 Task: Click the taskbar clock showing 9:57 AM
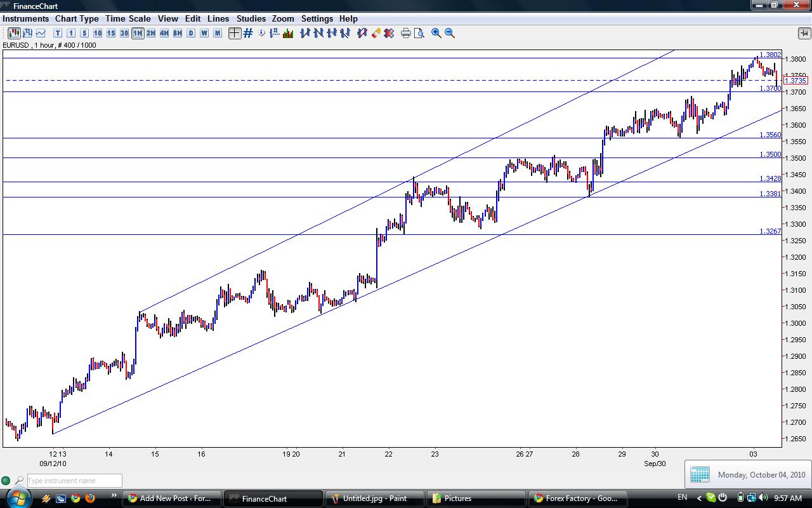pos(788,498)
